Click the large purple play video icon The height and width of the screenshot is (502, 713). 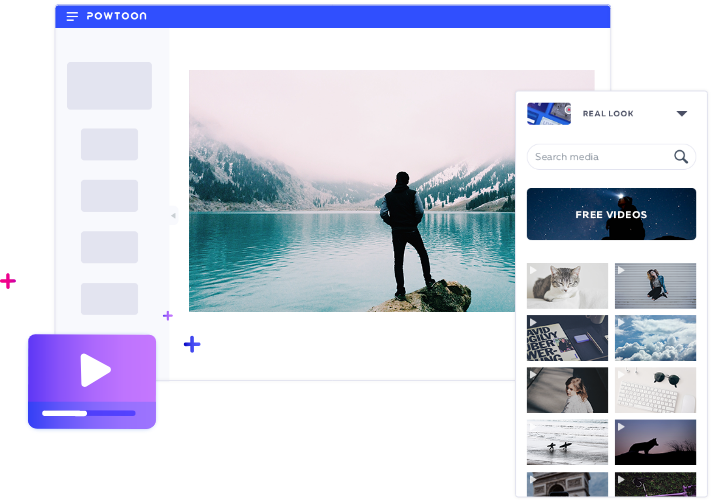coord(95,371)
